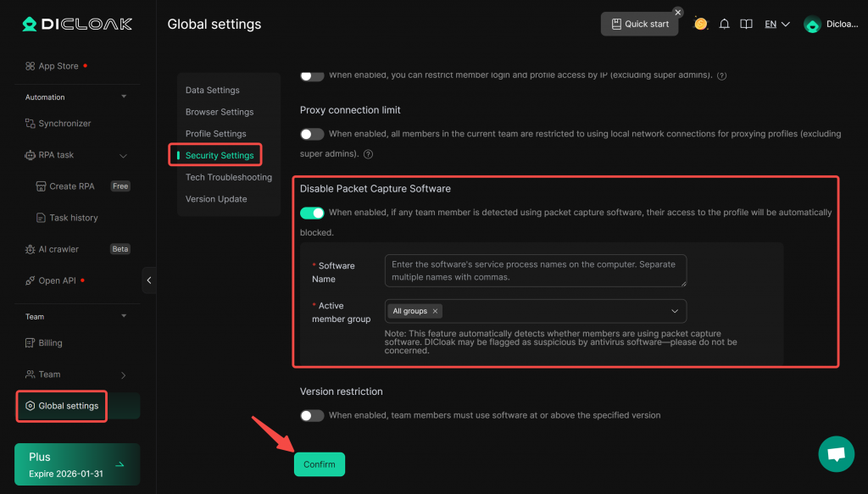The height and width of the screenshot is (494, 868).
Task: Click the gold coin rewards icon
Action: (701, 24)
